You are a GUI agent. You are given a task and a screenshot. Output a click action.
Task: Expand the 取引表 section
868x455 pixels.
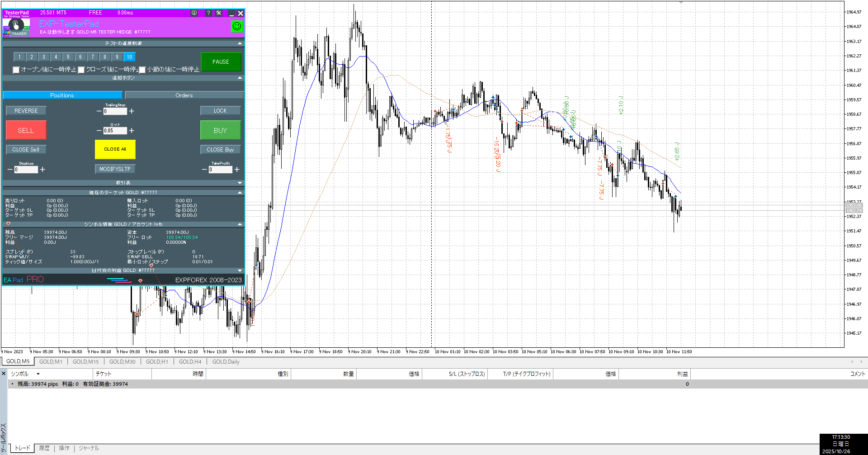[240, 183]
